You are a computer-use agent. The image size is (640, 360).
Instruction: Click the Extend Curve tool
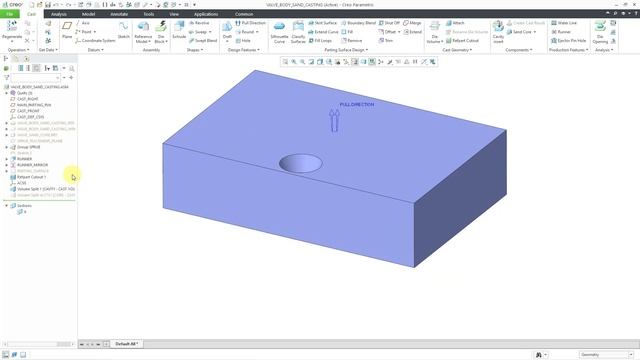(x=323, y=32)
